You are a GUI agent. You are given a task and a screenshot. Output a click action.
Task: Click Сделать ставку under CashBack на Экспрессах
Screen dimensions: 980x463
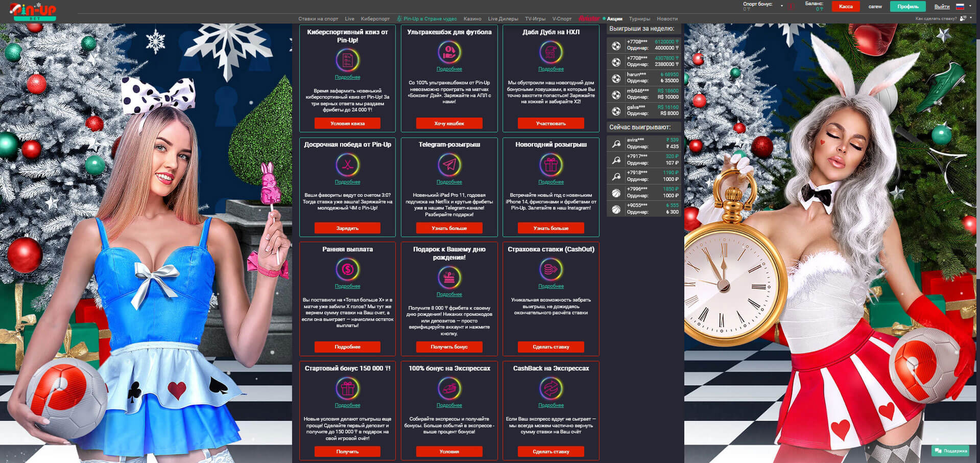[551, 451]
